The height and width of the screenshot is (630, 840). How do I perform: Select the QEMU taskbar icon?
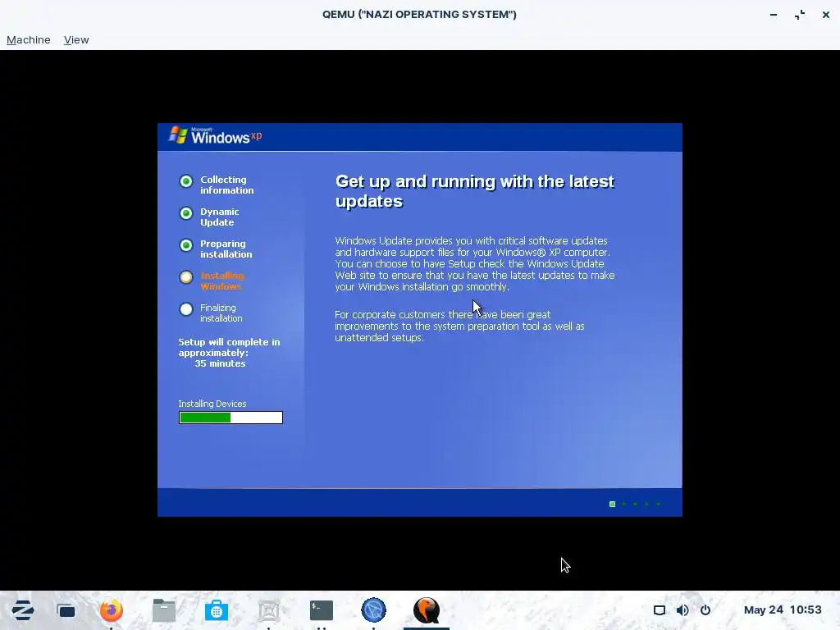pos(427,610)
